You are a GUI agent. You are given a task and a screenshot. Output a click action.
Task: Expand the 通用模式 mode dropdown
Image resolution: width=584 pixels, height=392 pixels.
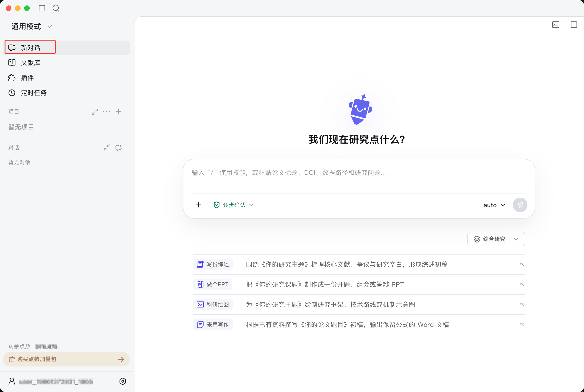click(x=32, y=26)
